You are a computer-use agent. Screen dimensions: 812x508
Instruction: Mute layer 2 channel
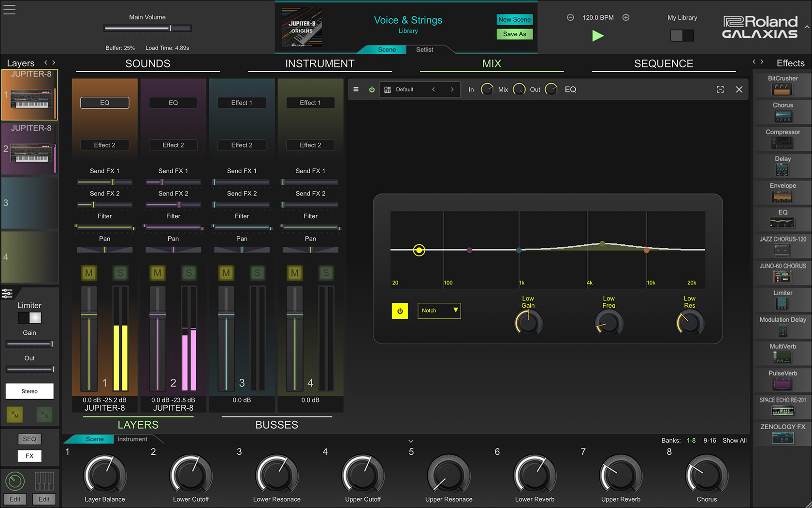(158, 273)
